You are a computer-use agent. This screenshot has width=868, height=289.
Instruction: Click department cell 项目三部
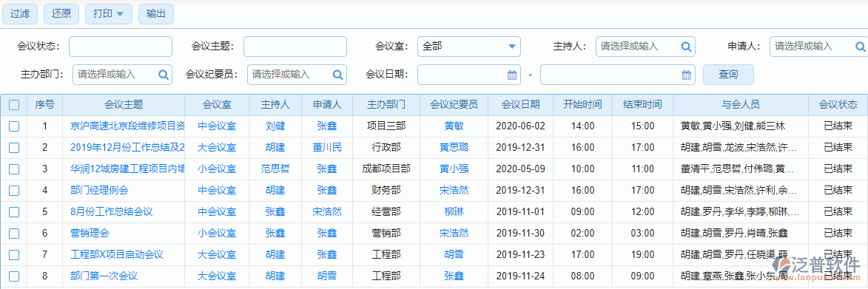pos(386,126)
